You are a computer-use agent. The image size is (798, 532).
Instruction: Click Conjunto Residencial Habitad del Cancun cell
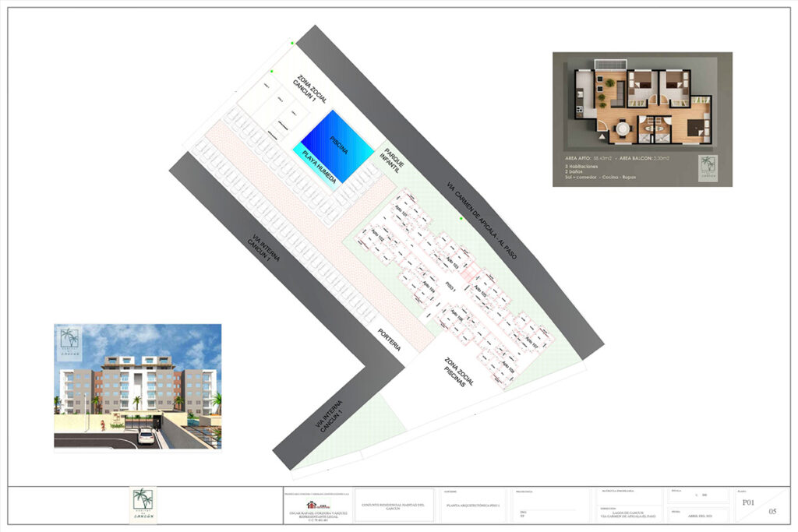[390, 506]
